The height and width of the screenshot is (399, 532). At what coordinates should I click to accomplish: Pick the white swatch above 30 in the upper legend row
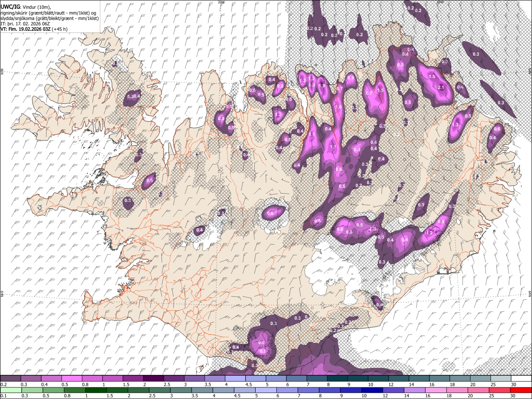click(x=521, y=379)
